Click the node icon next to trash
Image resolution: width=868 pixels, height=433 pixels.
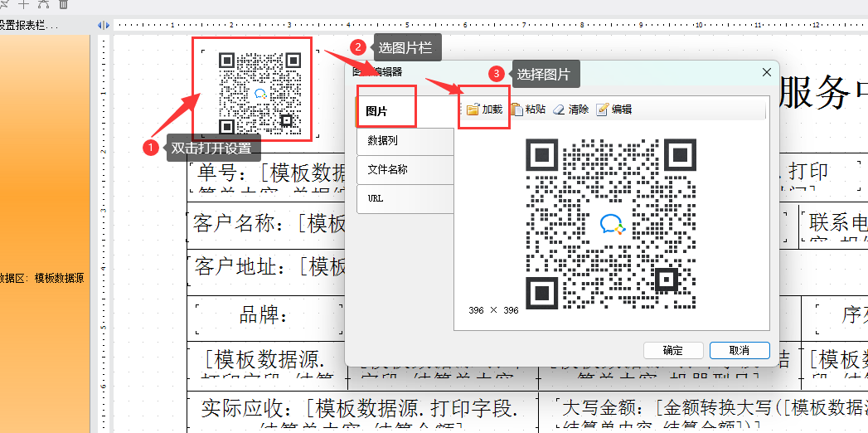(x=43, y=4)
